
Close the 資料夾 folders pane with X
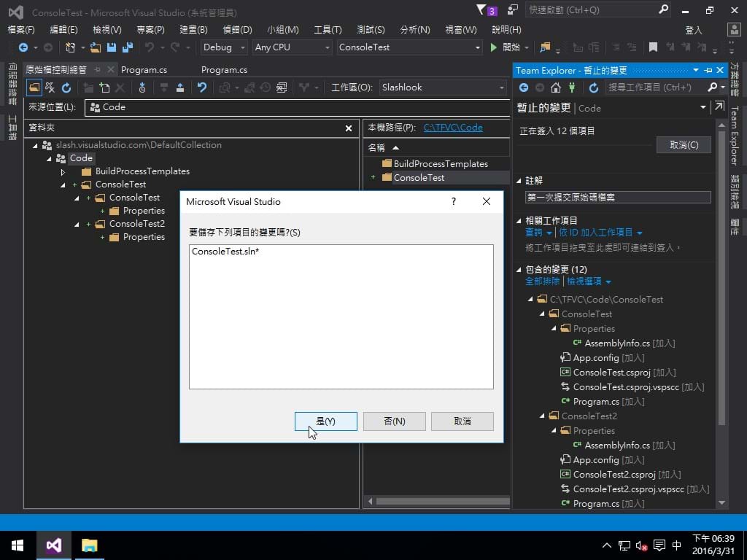tap(349, 128)
